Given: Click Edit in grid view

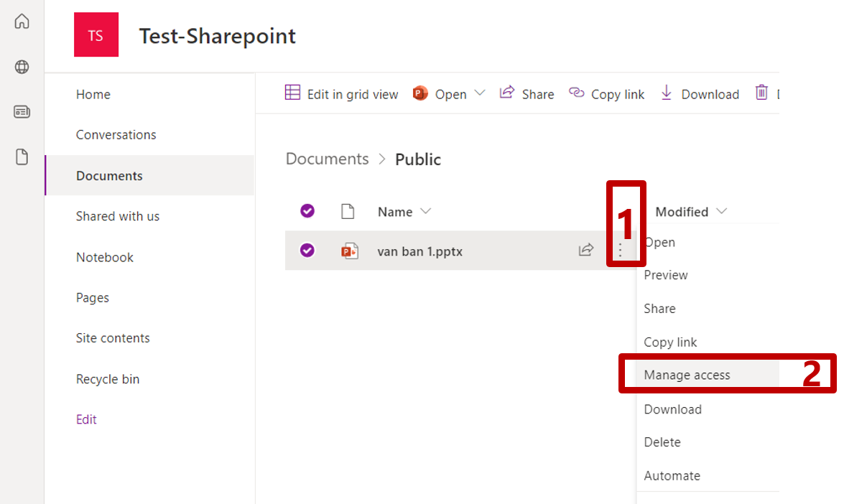Looking at the screenshot, I should 342,94.
